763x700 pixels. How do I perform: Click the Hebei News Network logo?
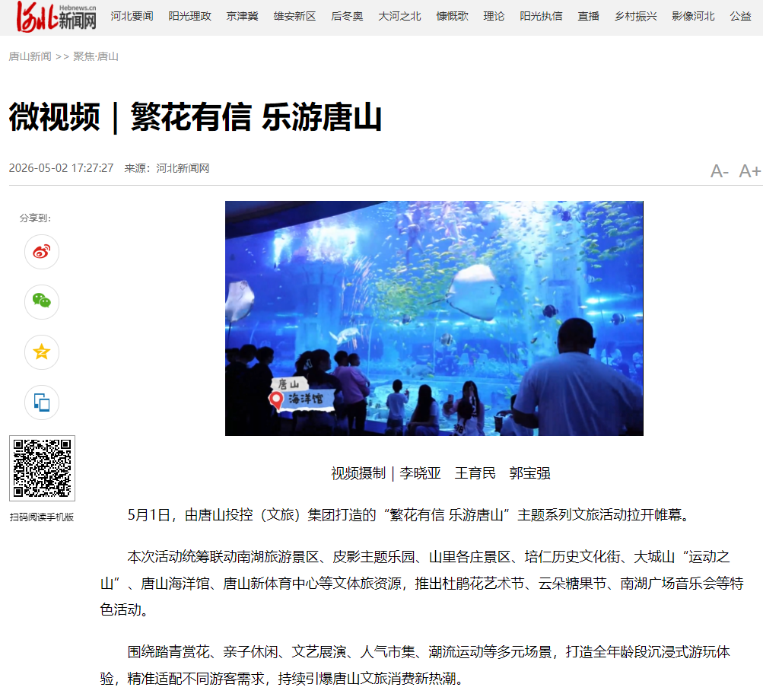tap(56, 17)
